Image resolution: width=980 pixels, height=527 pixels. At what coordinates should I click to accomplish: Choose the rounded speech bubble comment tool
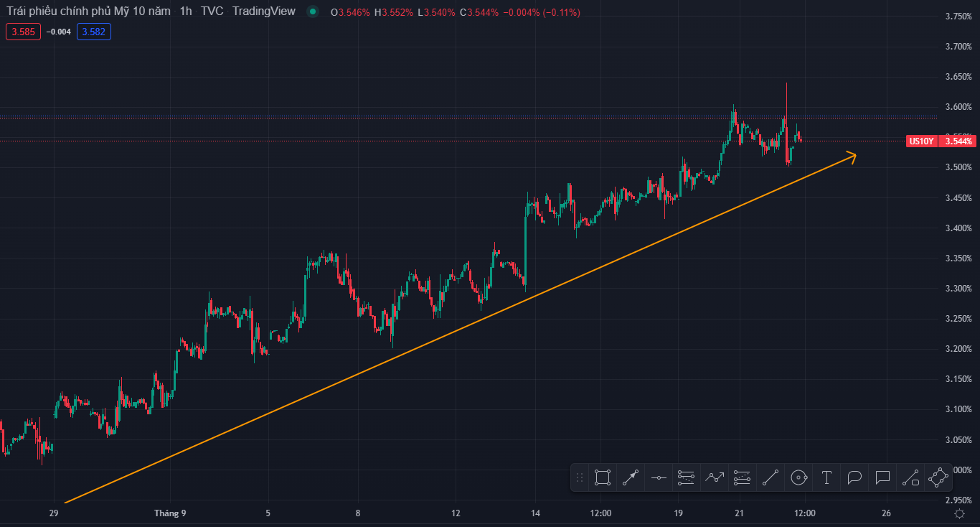pos(854,477)
